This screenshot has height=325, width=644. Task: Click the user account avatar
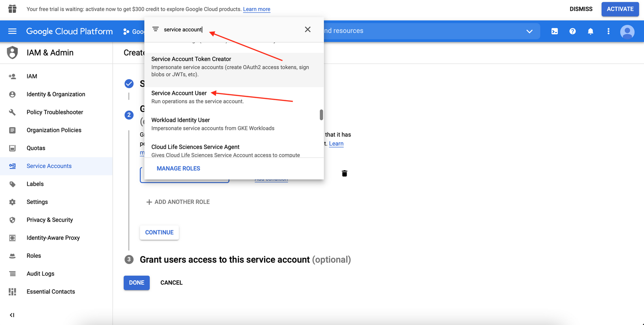pyautogui.click(x=627, y=32)
